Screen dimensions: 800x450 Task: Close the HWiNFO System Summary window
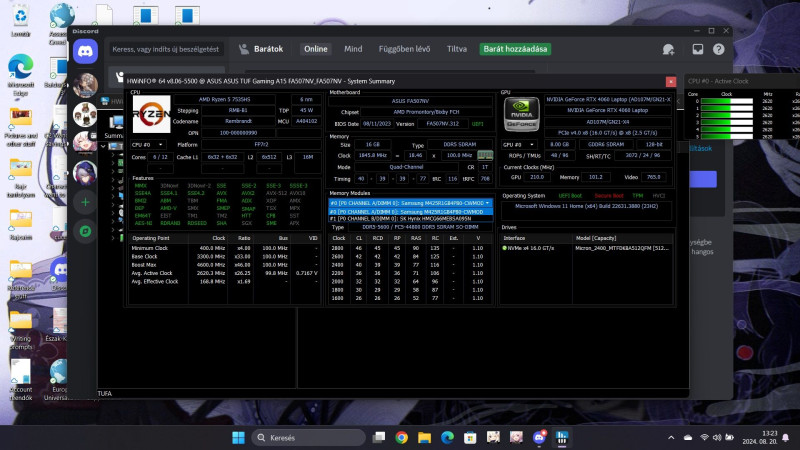(x=671, y=81)
